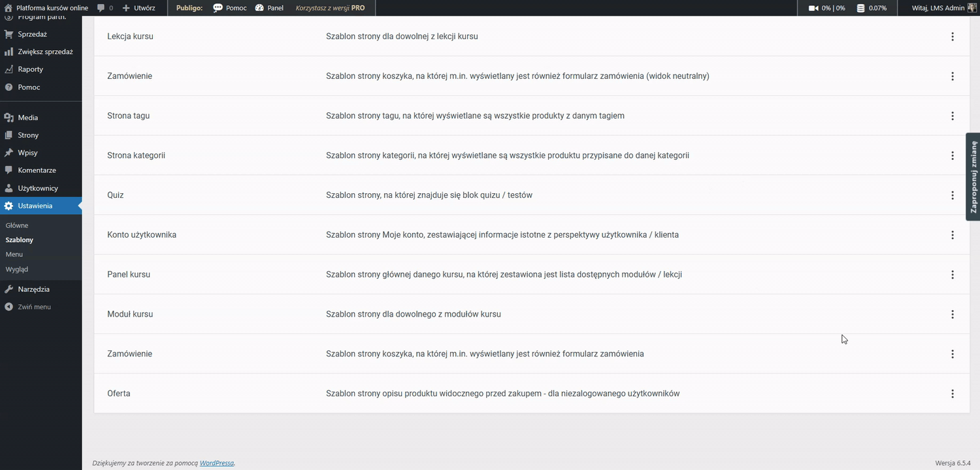Screen dimensions: 980x470
Task: Click Witaj, LMS Admin account menu
Action: pyautogui.click(x=943, y=8)
